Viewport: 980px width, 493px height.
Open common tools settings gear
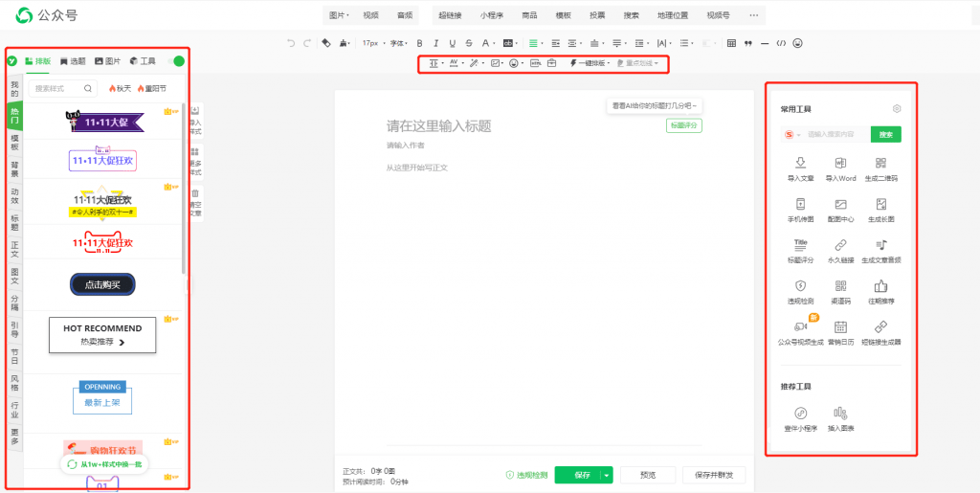897,109
